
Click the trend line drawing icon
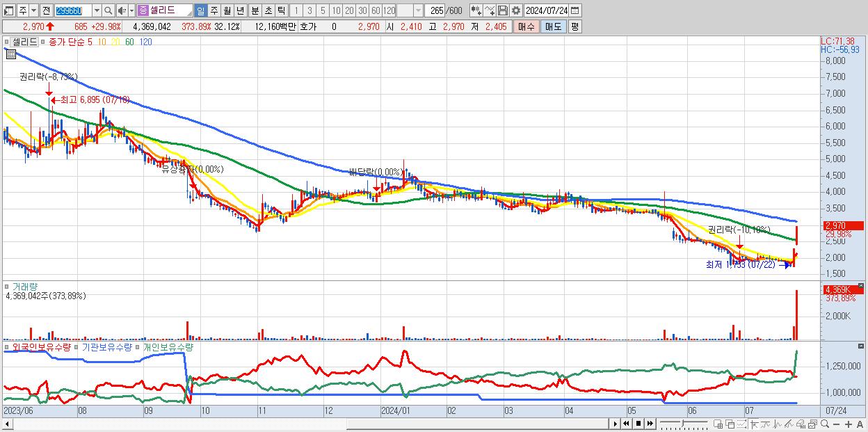(765, 424)
